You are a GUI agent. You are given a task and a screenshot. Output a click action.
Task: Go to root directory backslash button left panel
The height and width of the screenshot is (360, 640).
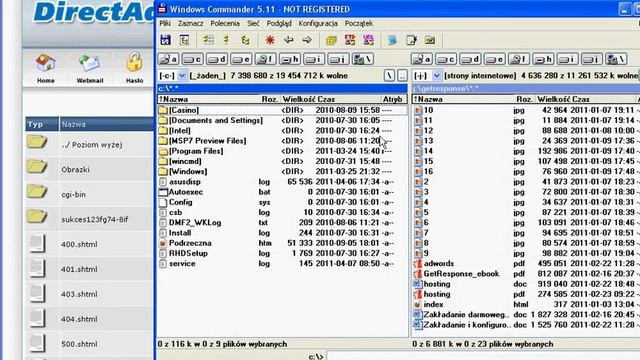389,76
